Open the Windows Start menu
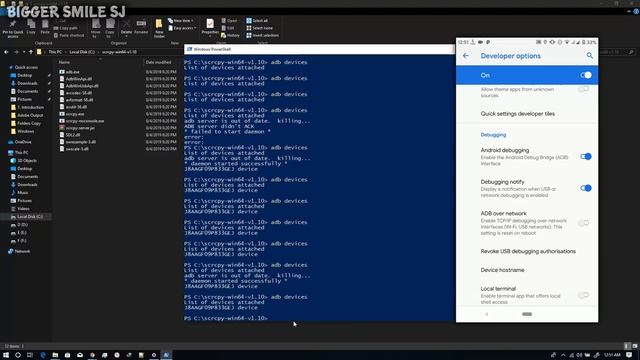The image size is (640, 360). [6, 355]
